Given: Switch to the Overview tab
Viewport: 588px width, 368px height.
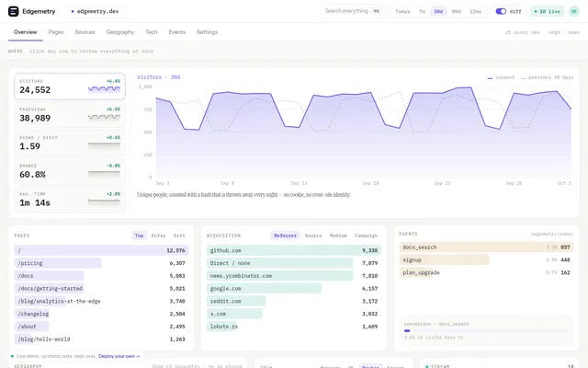Looking at the screenshot, I should 26,32.
